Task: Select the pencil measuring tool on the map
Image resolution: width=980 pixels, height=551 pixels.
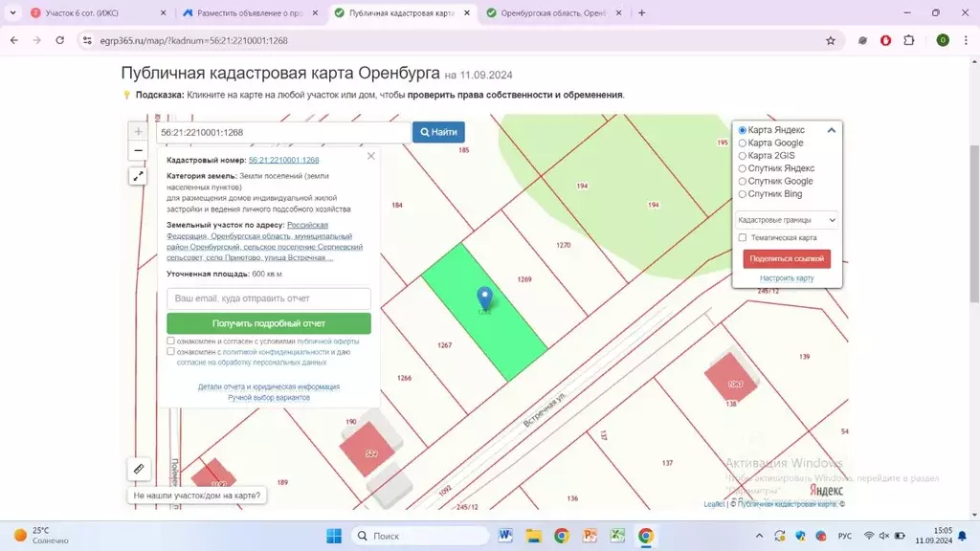Action: [139, 469]
